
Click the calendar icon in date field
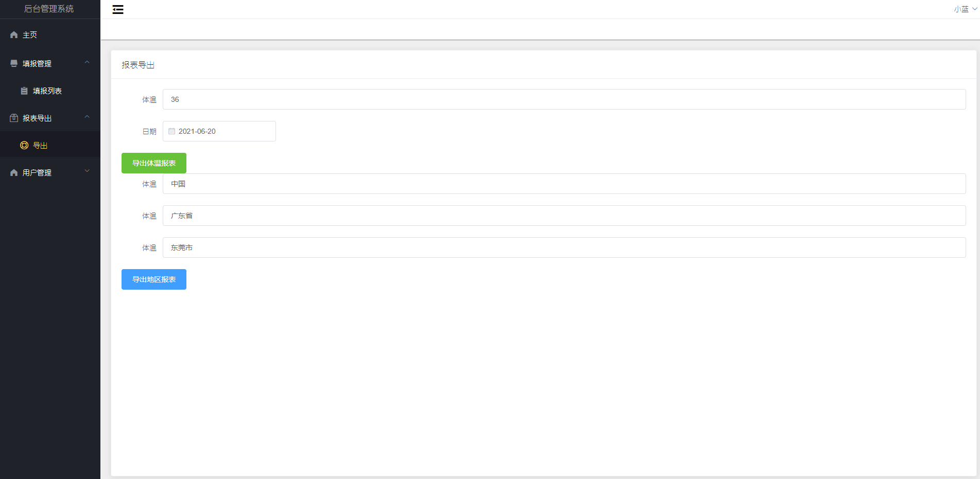[x=172, y=131]
